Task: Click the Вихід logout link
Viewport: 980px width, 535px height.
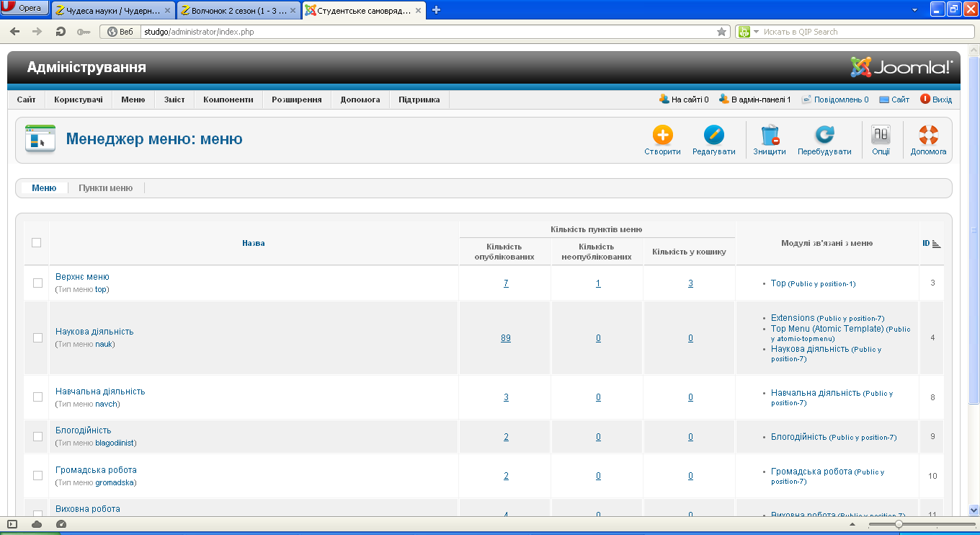Action: 936,100
